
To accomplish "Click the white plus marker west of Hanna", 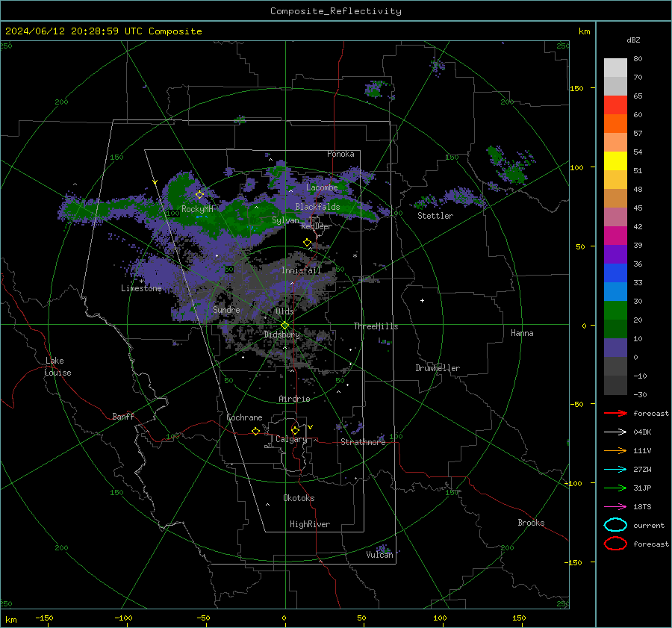I will click(x=422, y=300).
